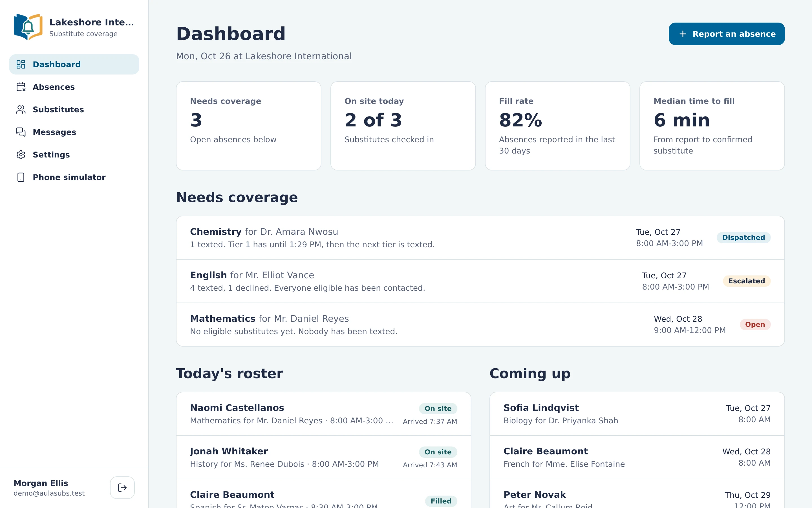Open Naomi Castellanos roster entry
The height and width of the screenshot is (508, 812).
coord(323,414)
